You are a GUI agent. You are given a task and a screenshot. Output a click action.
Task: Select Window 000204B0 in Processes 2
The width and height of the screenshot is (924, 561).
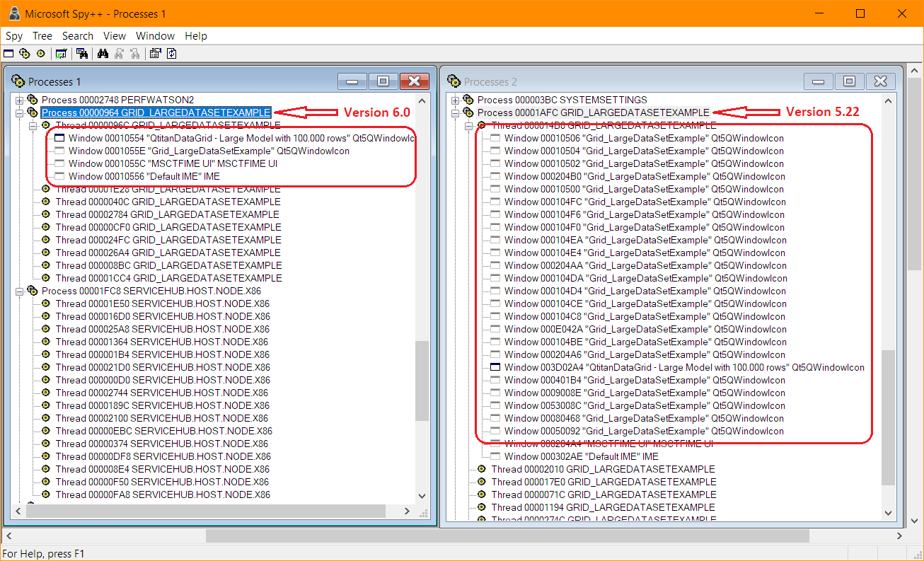click(645, 176)
